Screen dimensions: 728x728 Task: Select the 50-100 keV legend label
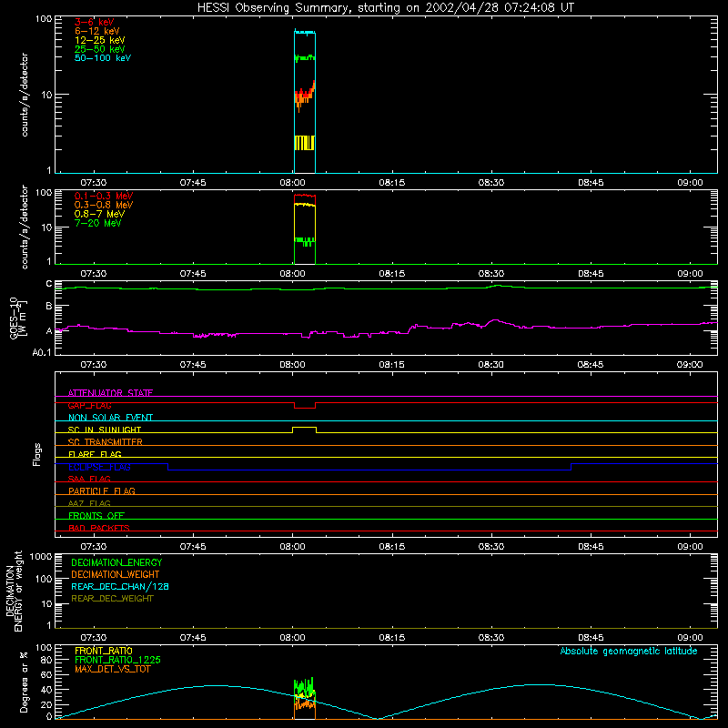103,58
